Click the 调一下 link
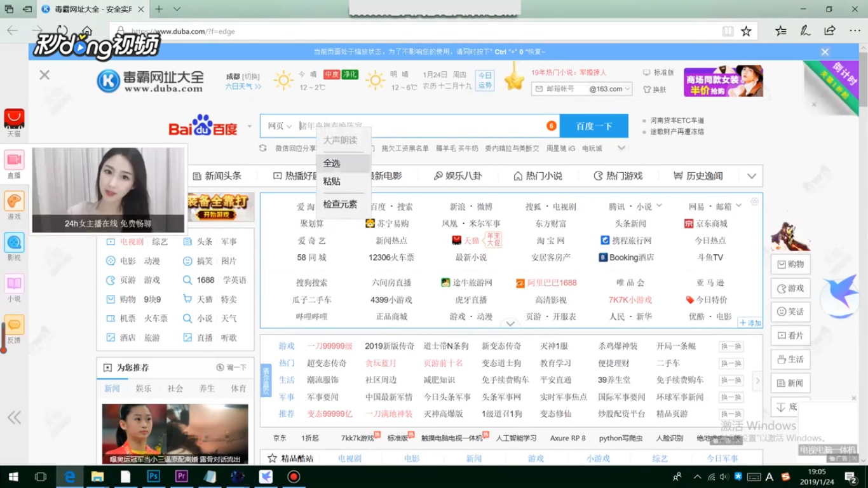This screenshot has width=868, height=488. click(x=231, y=367)
